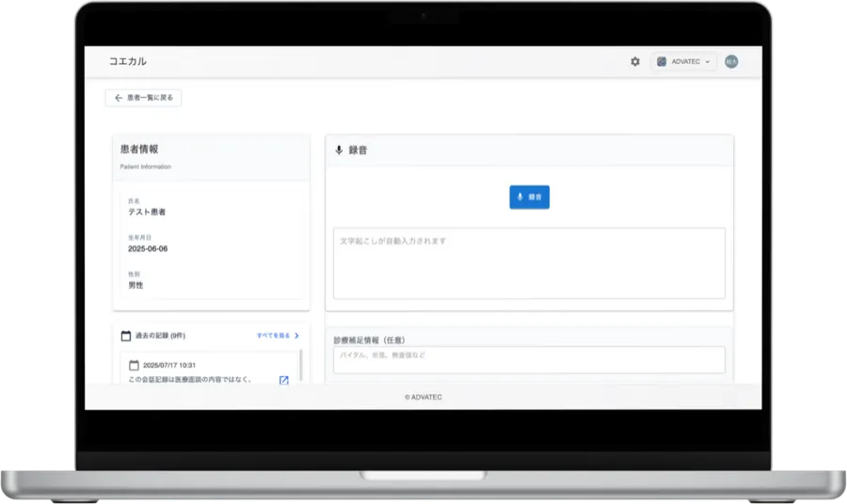Click the past records list scrollbar
Viewport: 847px width, 504px height.
click(x=301, y=365)
